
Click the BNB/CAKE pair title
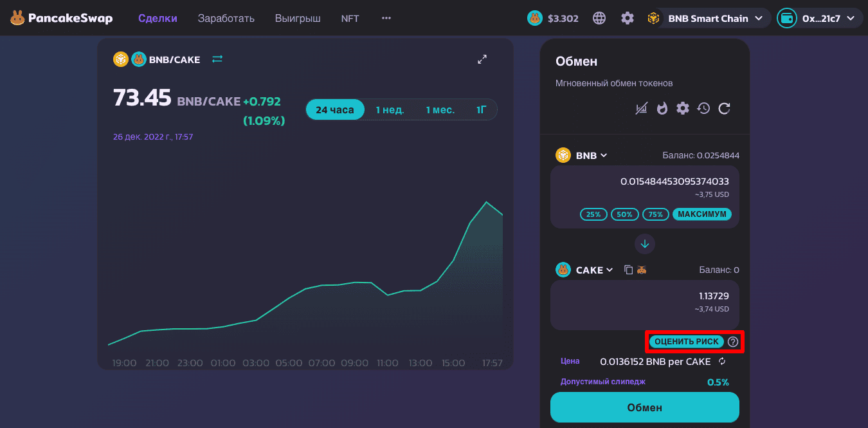tap(174, 59)
